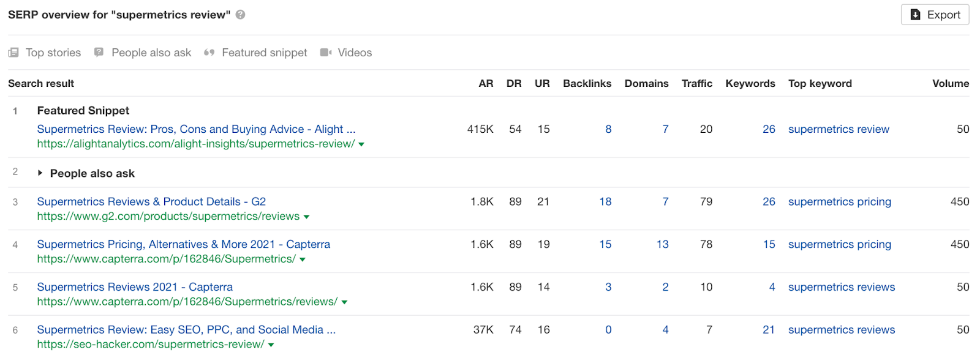Click domains count 13 for Capterra pricing
The height and width of the screenshot is (355, 980).
coord(662,244)
